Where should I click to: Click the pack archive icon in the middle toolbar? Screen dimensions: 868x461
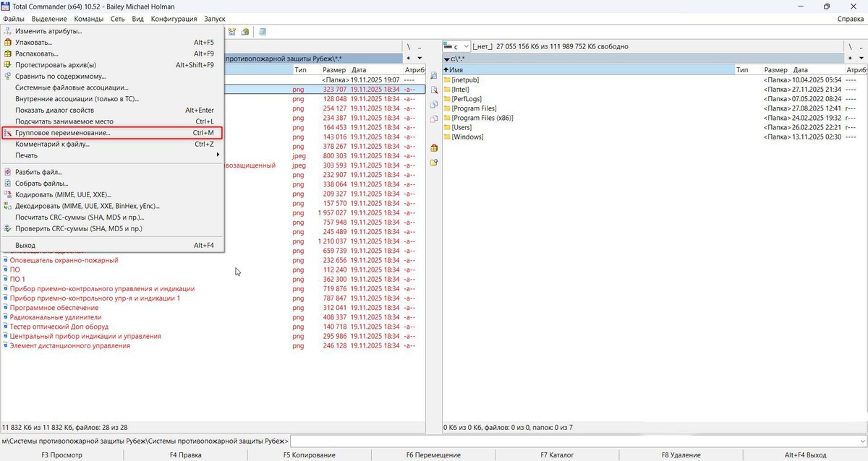point(434,148)
